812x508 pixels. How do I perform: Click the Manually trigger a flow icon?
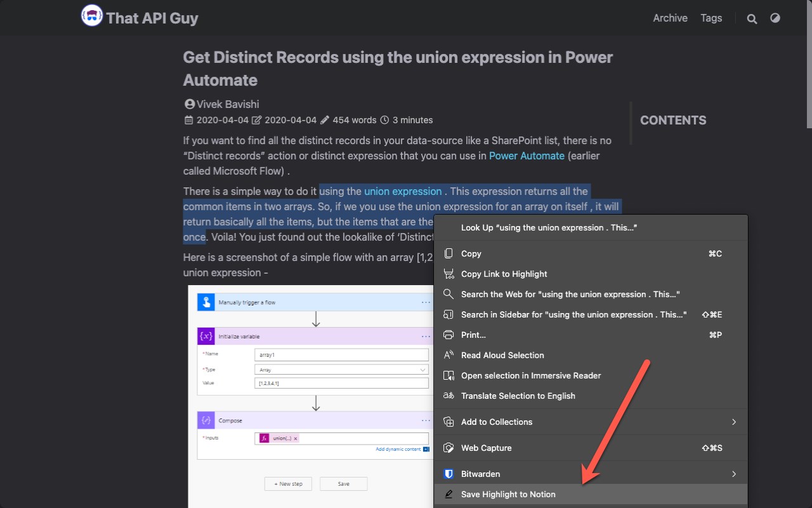(206, 302)
